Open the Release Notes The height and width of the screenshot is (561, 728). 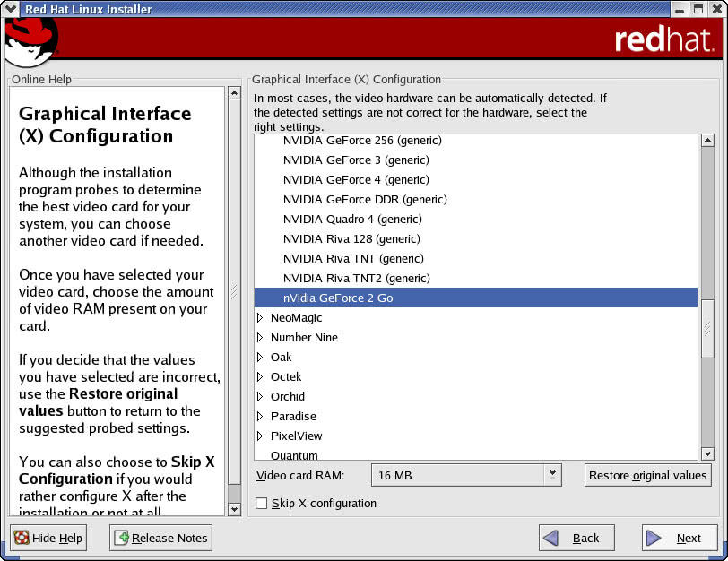[x=161, y=538]
